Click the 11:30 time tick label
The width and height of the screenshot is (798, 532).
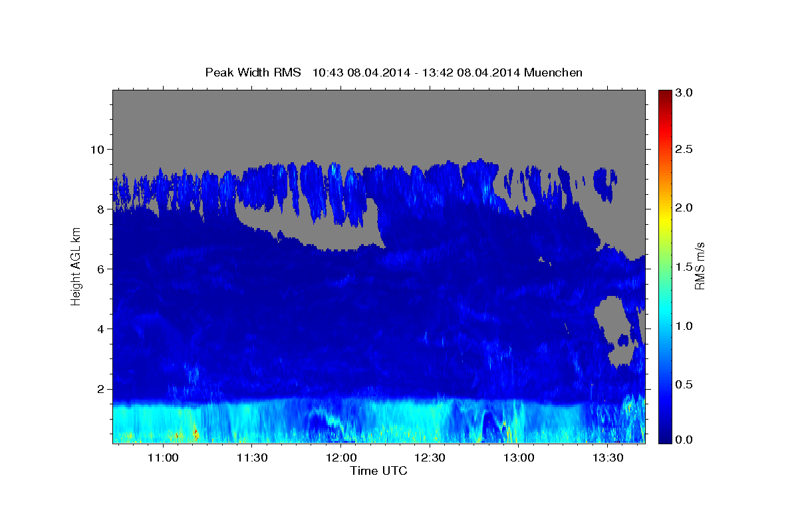(252, 458)
